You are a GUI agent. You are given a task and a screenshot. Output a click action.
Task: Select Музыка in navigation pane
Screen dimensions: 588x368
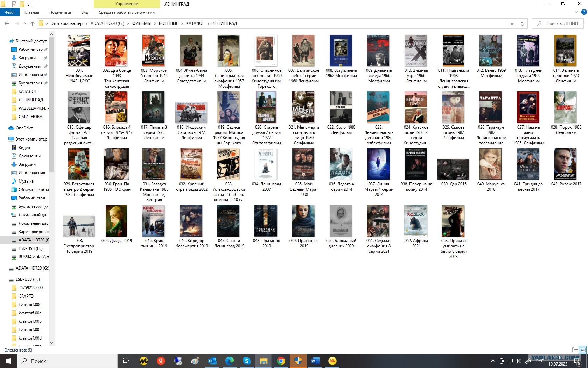tap(26, 181)
